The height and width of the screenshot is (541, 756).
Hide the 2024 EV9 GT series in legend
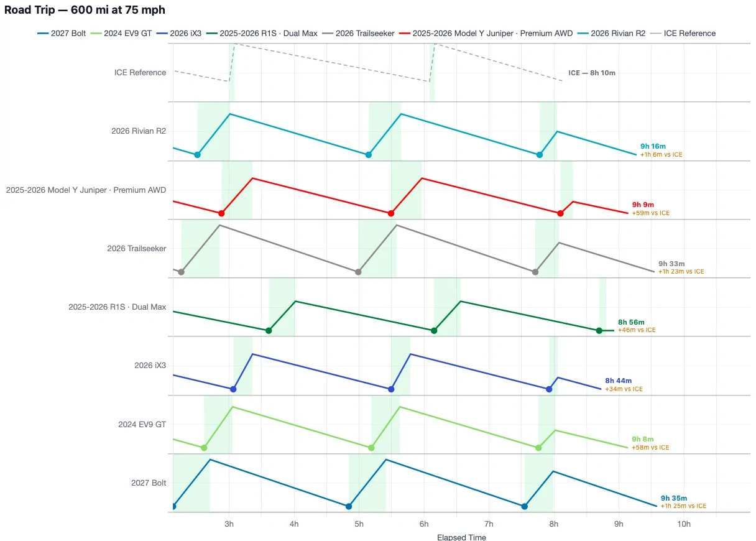point(121,34)
